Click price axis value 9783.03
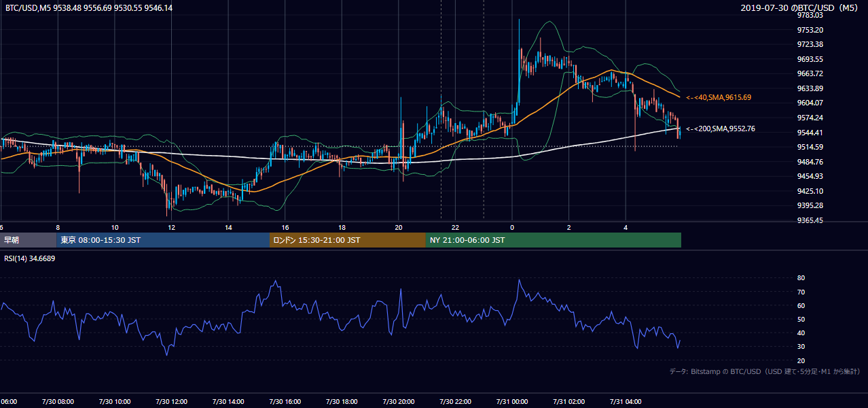This screenshot has width=868, height=408. 810,15
